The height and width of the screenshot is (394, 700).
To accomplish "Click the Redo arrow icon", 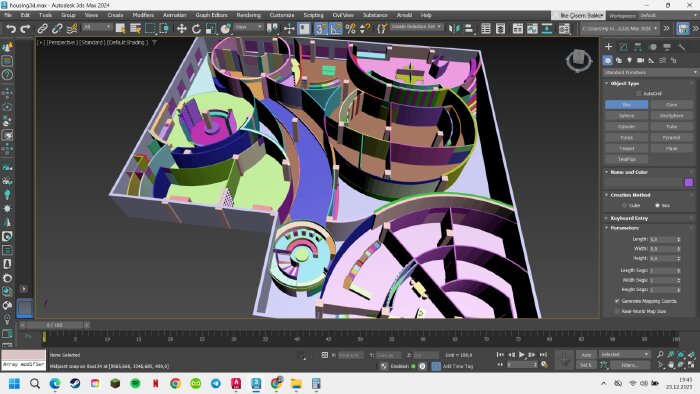I will click(x=25, y=29).
